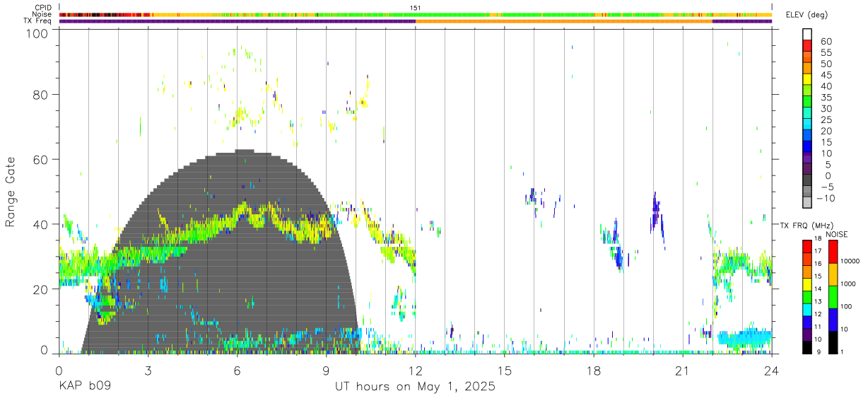Click the 80 tick on Range Gate axis
Screen dimensions: 868x401
tap(41, 95)
